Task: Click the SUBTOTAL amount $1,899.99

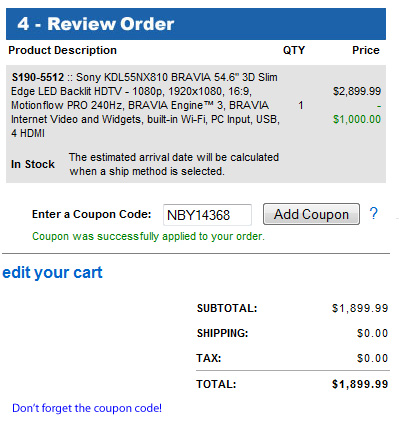Action: [x=360, y=308]
